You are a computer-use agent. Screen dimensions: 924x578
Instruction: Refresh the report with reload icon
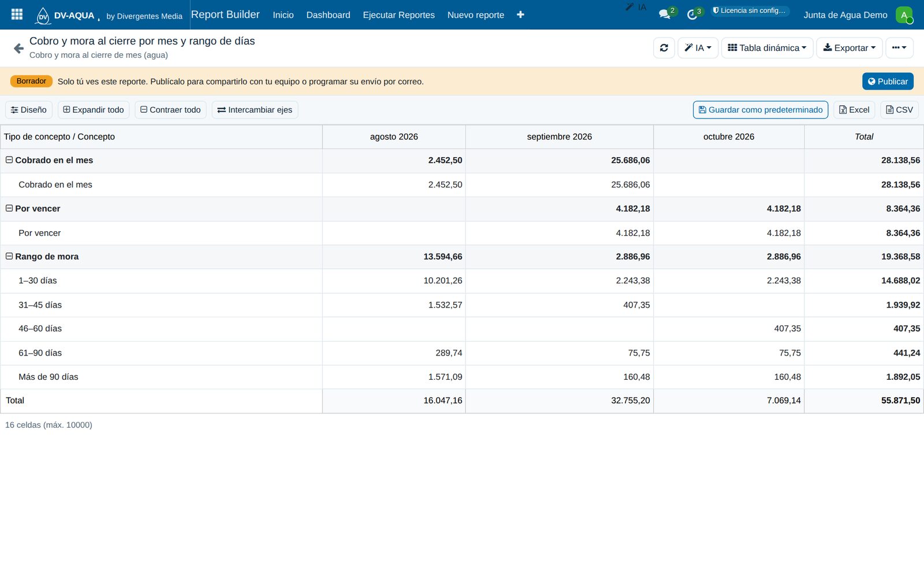664,48
